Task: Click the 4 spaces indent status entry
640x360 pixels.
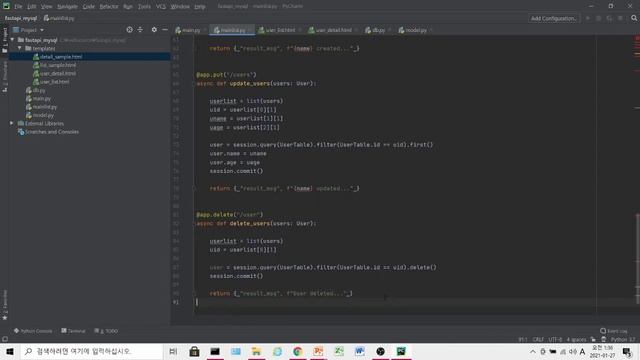Action: (x=576, y=339)
